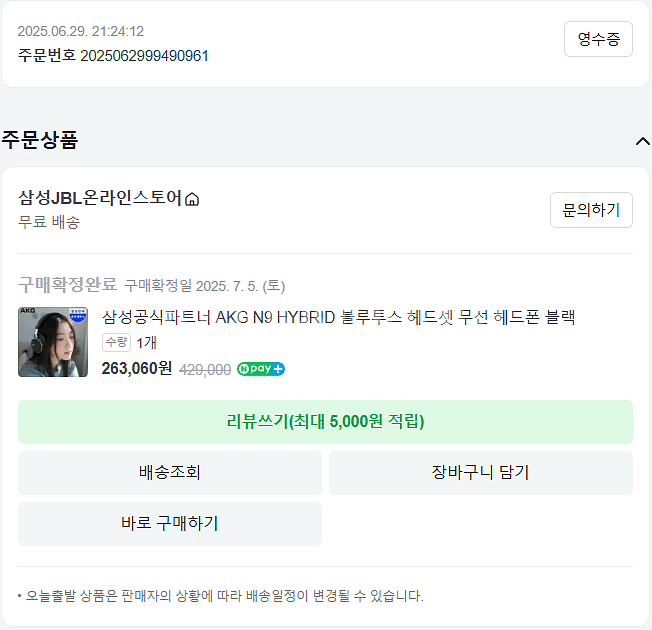The height and width of the screenshot is (630, 652).
Task: Write a review via 리뷰쓰기 button
Action: pyautogui.click(x=325, y=422)
